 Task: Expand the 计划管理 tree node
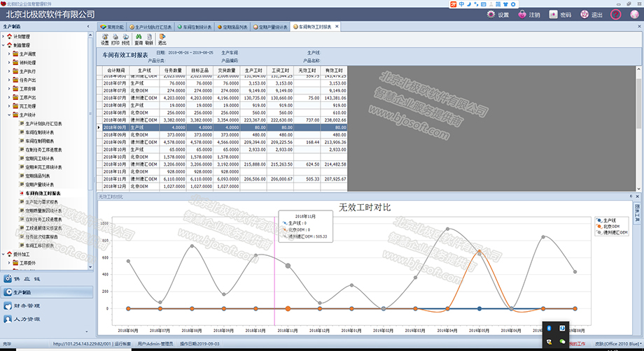point(4,36)
